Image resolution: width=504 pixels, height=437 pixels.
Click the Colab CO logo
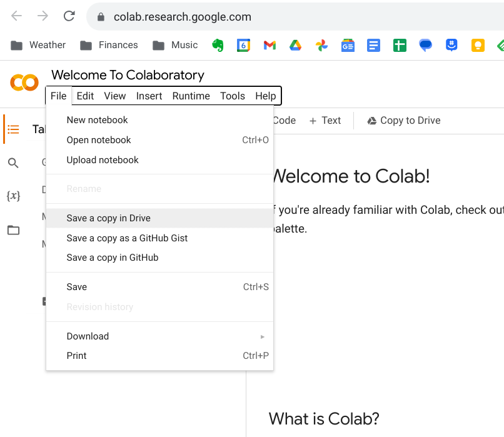pos(24,83)
